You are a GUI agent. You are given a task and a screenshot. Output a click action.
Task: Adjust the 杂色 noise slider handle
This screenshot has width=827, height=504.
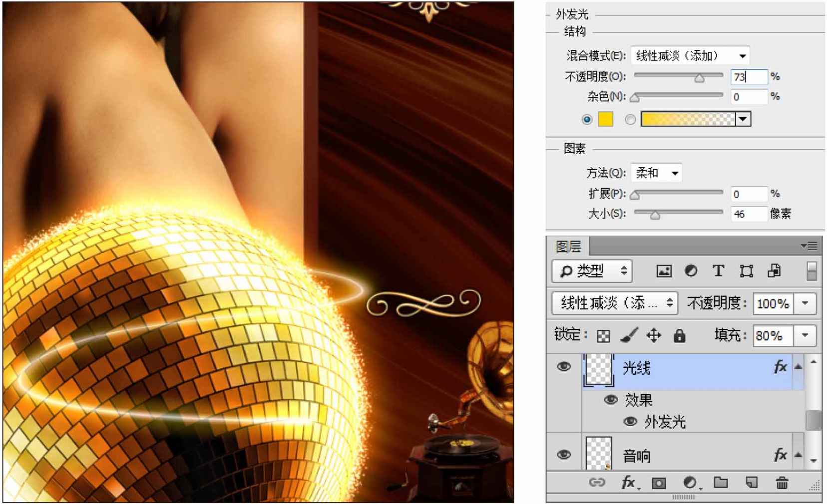point(635,98)
